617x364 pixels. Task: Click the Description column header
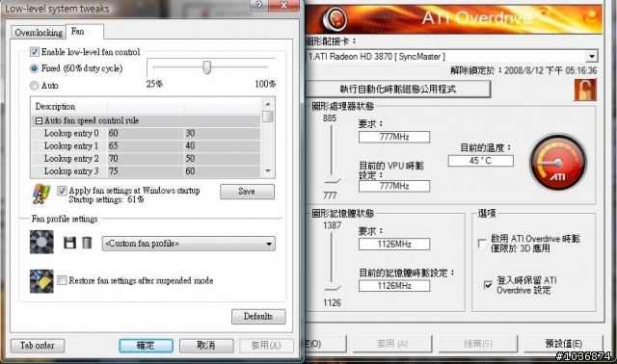tap(69, 107)
